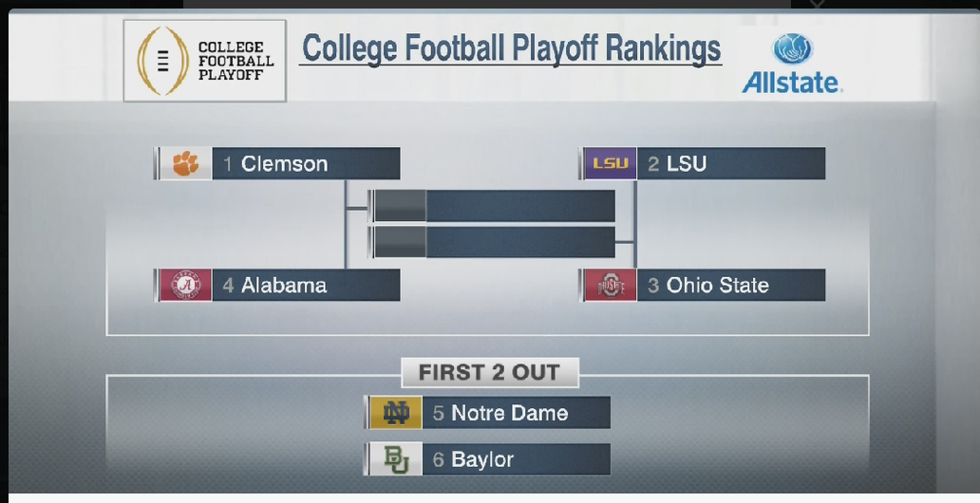Screen dimensions: 980x503
Task: Select the Notre Dame ND logo
Action: click(x=395, y=413)
